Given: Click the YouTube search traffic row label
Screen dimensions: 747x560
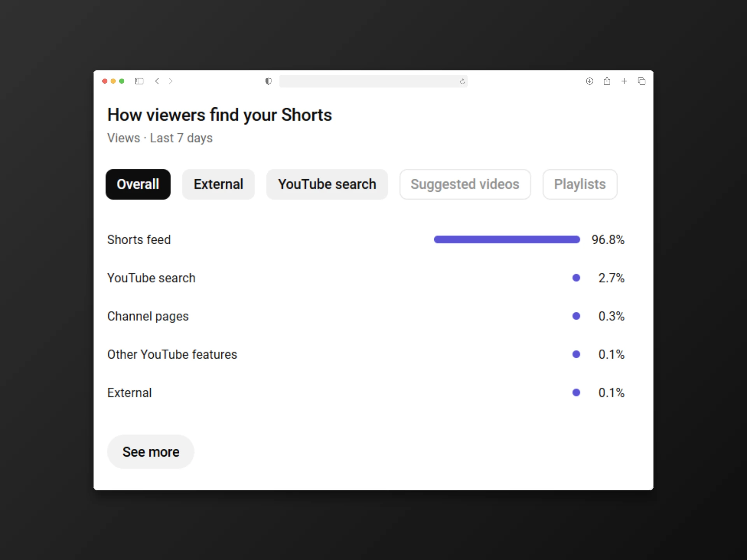Looking at the screenshot, I should point(151,278).
